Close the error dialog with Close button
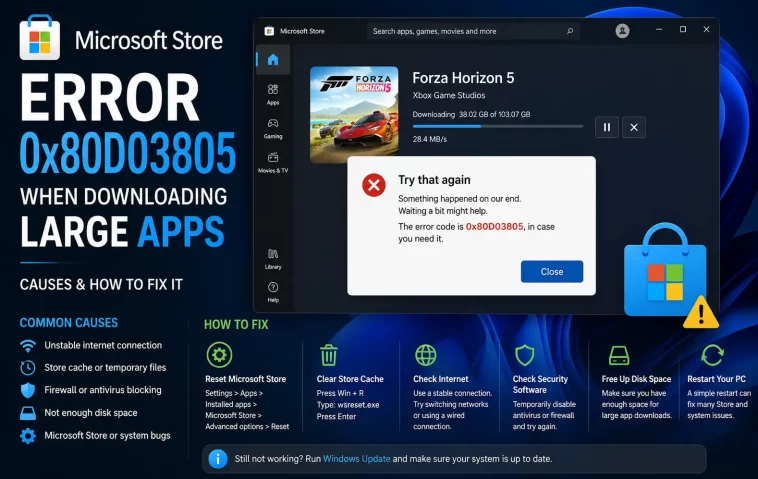This screenshot has height=479, width=758. click(552, 272)
